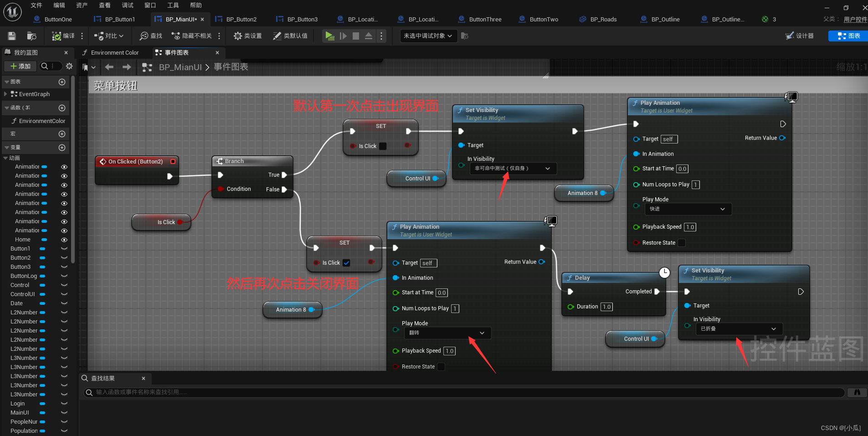Open In Visibility dropdown showing 已折叠
Image resolution: width=868 pixels, height=436 pixels.
[739, 329]
